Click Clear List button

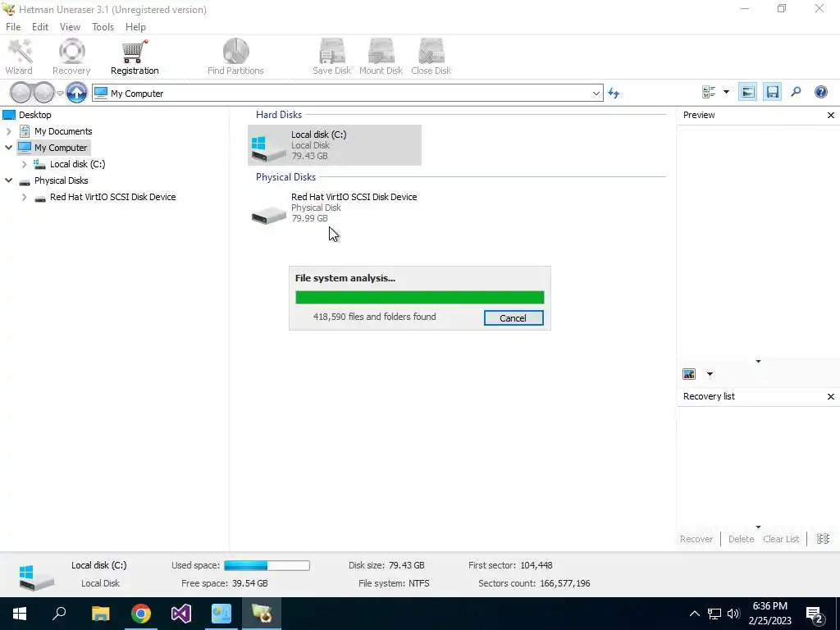coord(781,539)
